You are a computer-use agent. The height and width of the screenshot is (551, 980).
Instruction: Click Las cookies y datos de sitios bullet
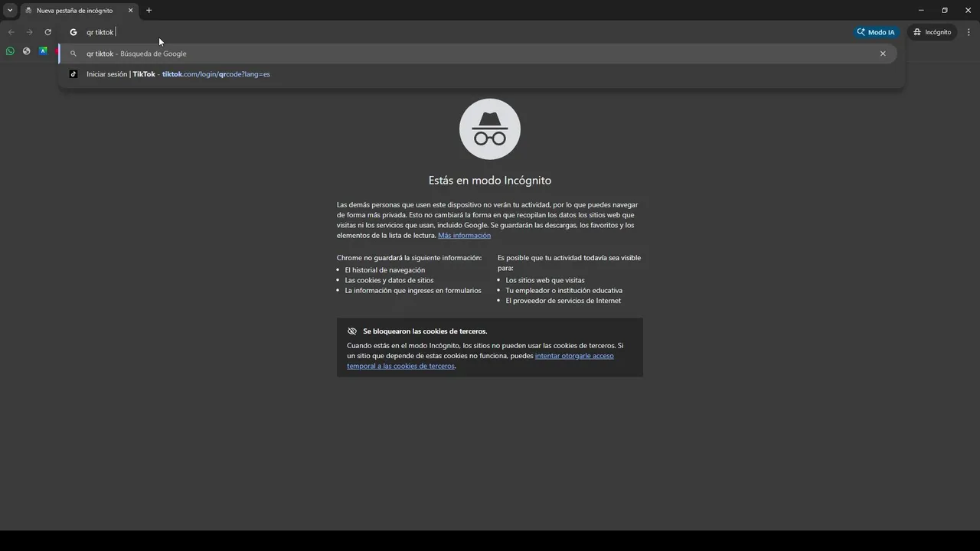[389, 280]
